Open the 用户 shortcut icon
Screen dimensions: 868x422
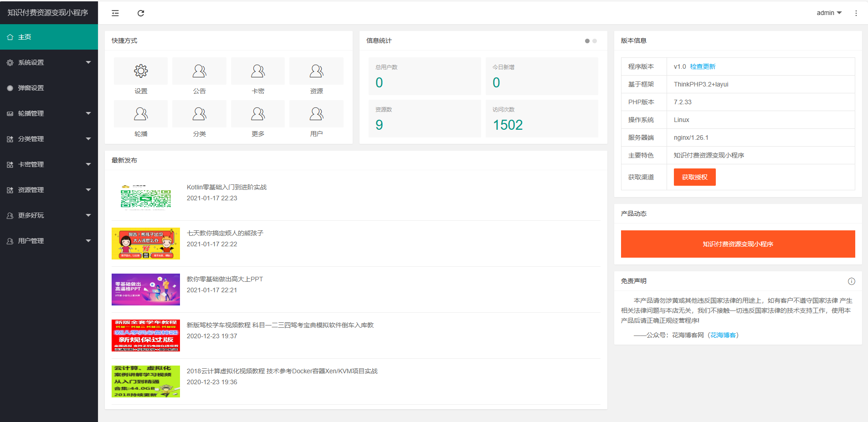coord(316,114)
